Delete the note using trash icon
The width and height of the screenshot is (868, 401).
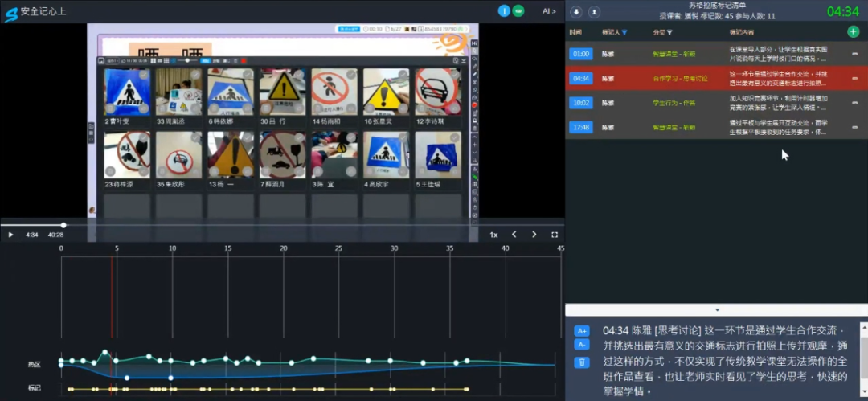[582, 362]
